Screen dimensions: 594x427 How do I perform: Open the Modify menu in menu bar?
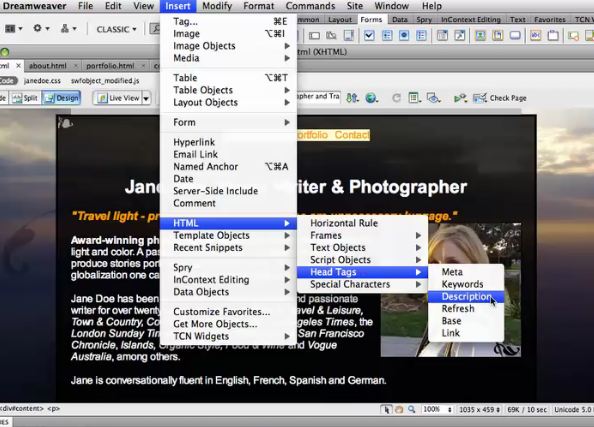pyautogui.click(x=217, y=6)
